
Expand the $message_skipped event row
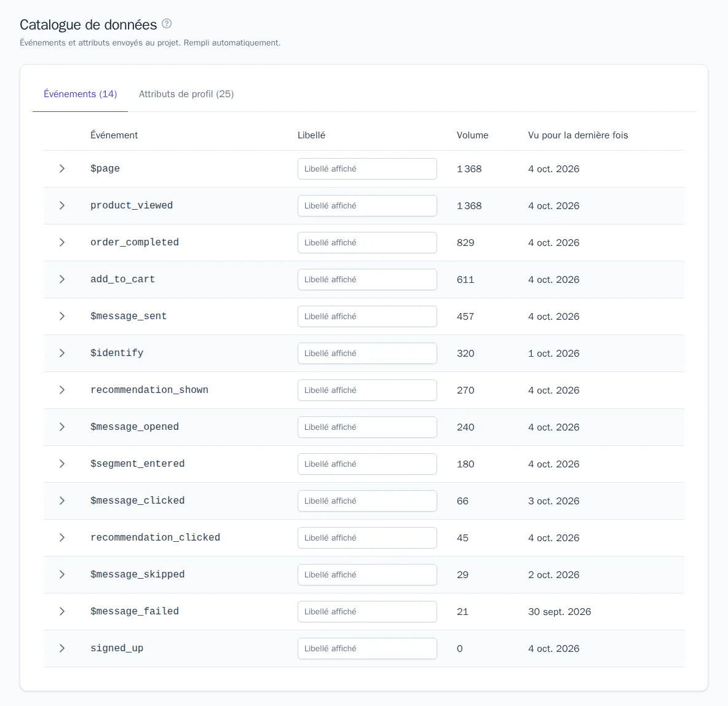coord(61,574)
